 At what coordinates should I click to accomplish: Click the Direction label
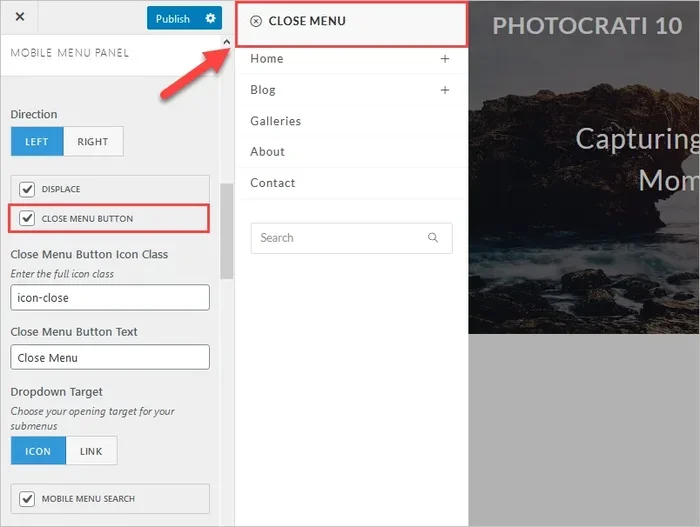[34, 114]
